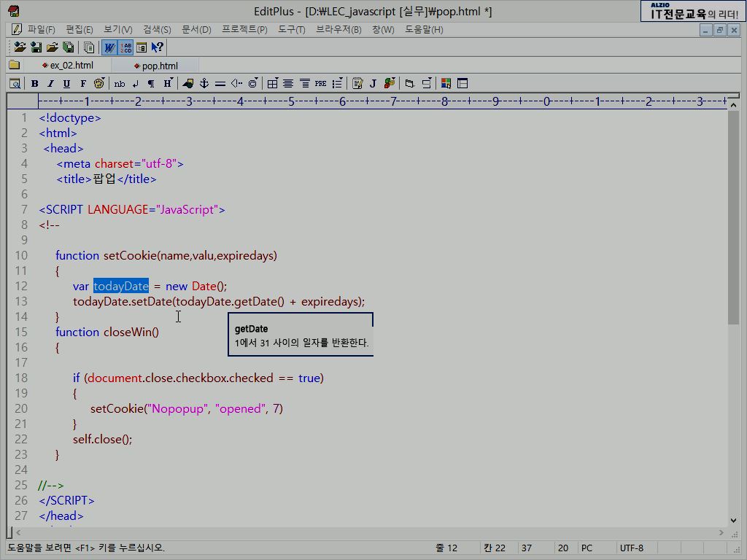Insert JavaScript with the J icon
747x560 pixels.
pyautogui.click(x=373, y=84)
